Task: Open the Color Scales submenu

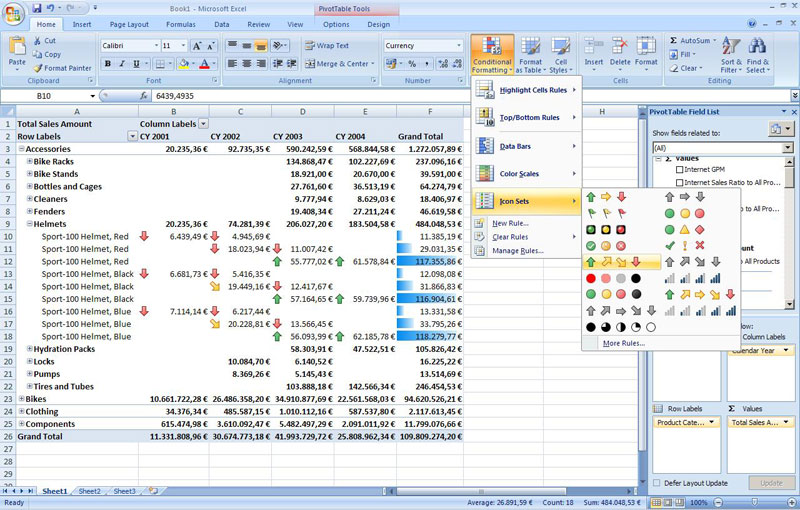Action: pos(527,173)
